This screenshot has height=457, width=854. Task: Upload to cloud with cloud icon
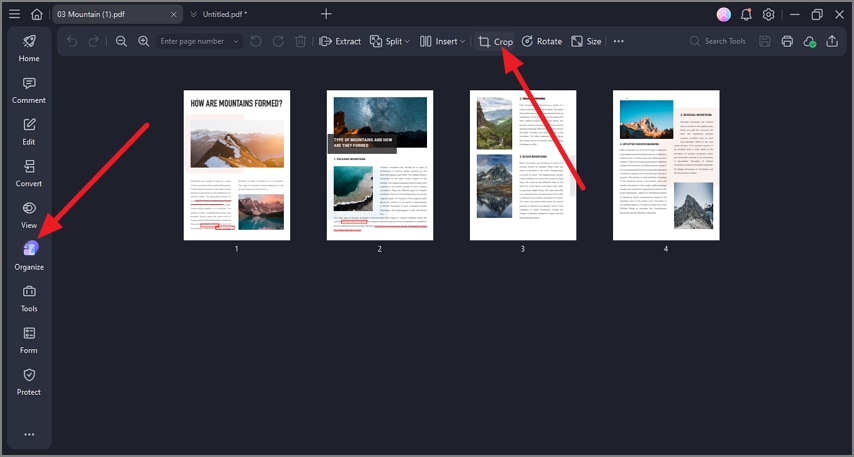[810, 41]
